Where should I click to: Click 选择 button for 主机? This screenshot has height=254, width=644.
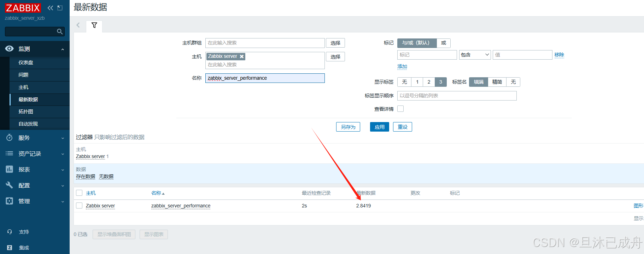click(x=335, y=57)
